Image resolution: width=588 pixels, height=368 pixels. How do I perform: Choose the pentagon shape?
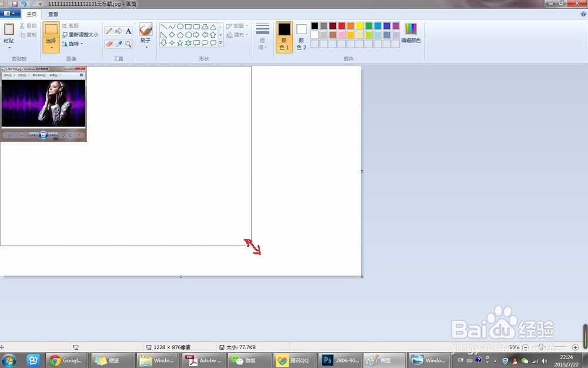(181, 35)
